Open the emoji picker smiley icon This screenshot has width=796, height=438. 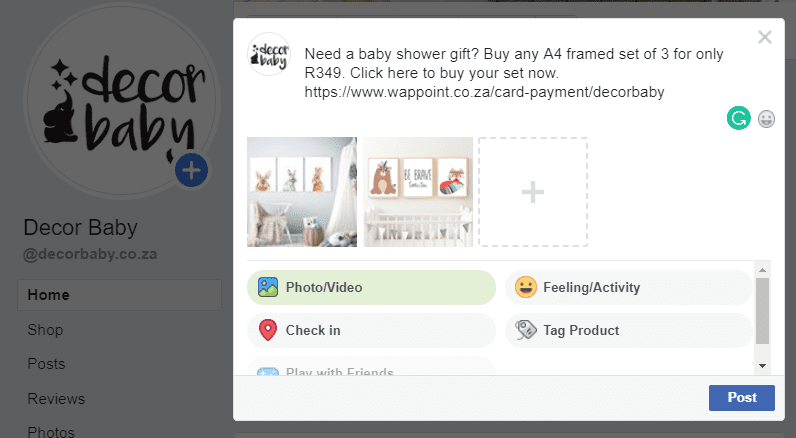(766, 119)
